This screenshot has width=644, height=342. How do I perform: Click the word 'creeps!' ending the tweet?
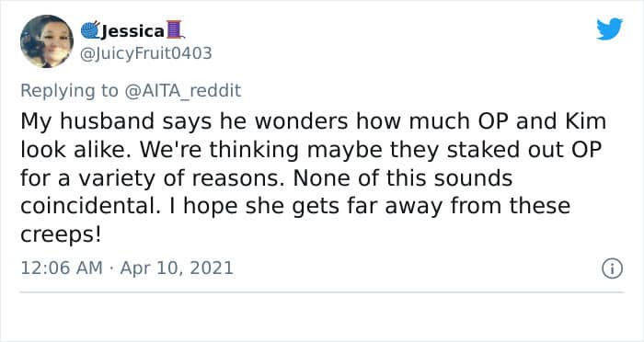tap(61, 235)
